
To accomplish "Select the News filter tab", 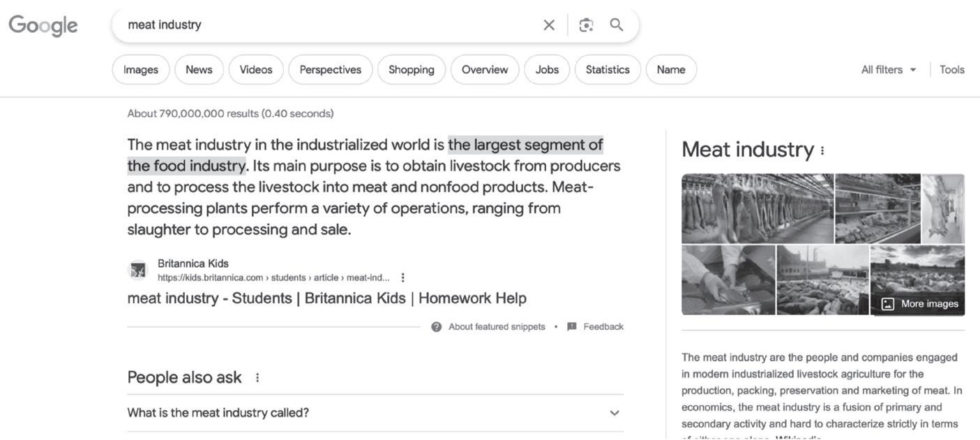I will point(199,70).
